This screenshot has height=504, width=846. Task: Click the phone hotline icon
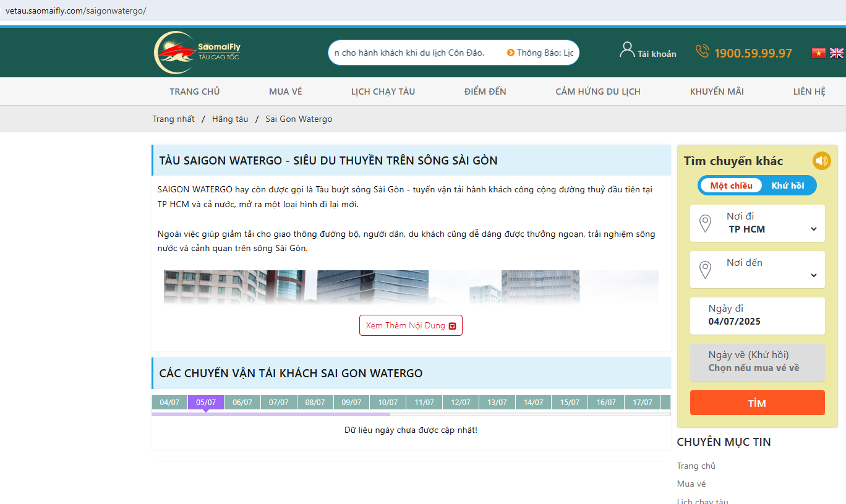[703, 51]
